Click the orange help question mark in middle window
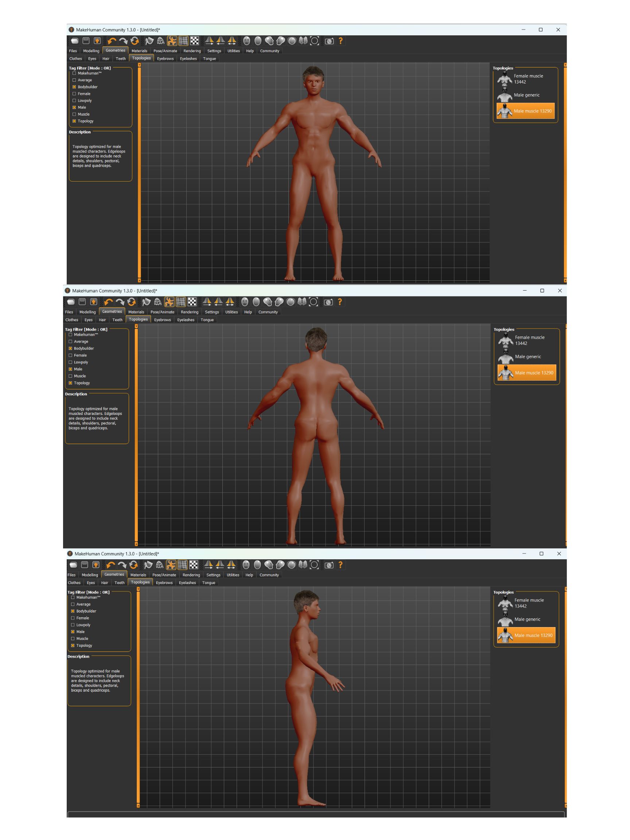 (339, 302)
